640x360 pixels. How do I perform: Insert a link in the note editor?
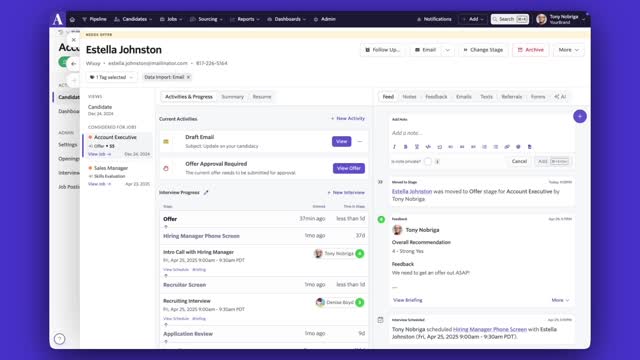coord(507,147)
